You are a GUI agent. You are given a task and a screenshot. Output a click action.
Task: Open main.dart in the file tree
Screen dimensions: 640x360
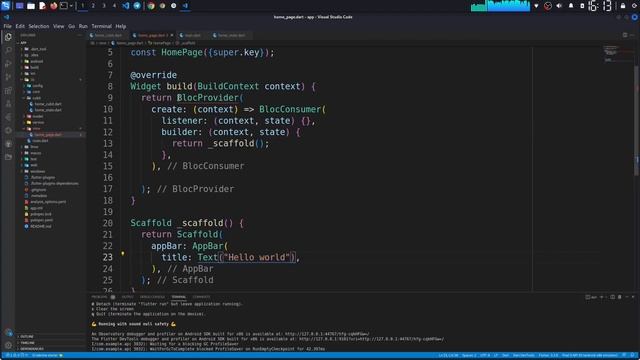(x=50, y=141)
